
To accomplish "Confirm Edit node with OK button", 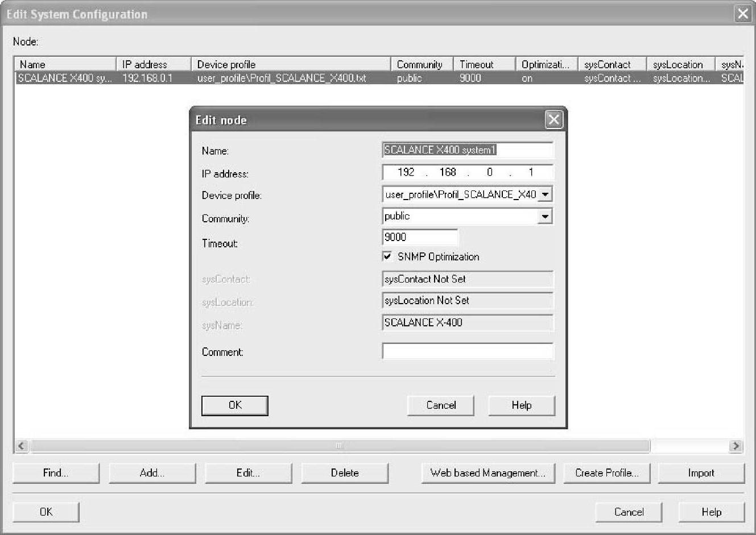I will [235, 405].
